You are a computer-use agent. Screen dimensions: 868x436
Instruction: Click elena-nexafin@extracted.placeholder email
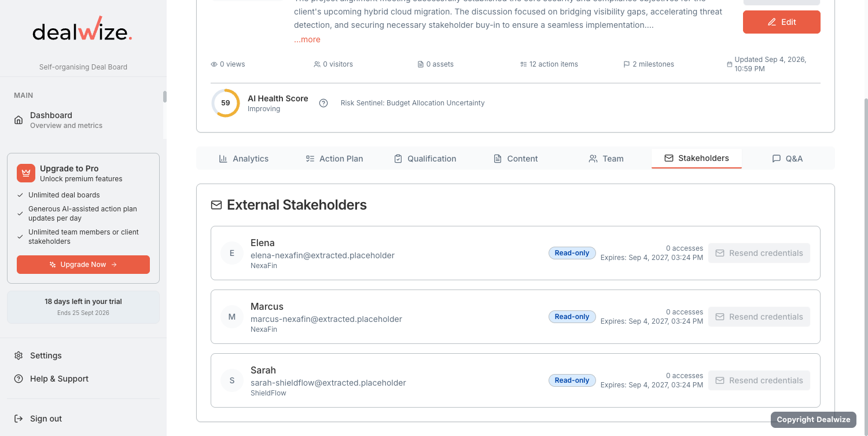point(322,255)
